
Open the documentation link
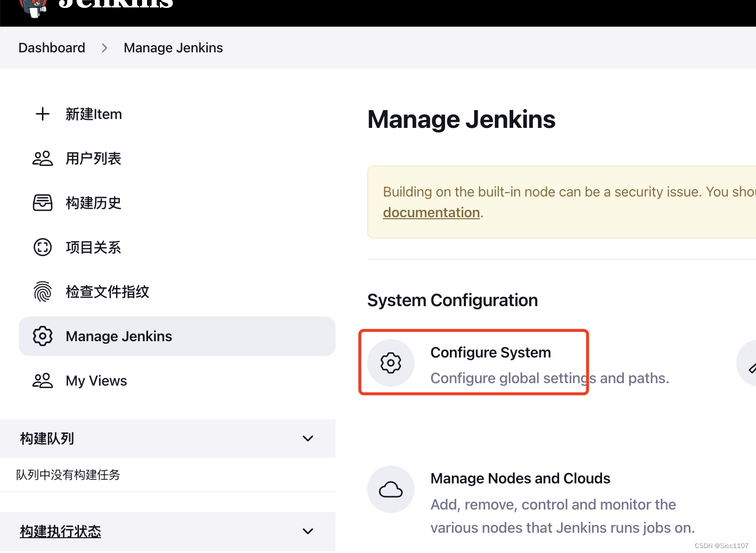[431, 212]
